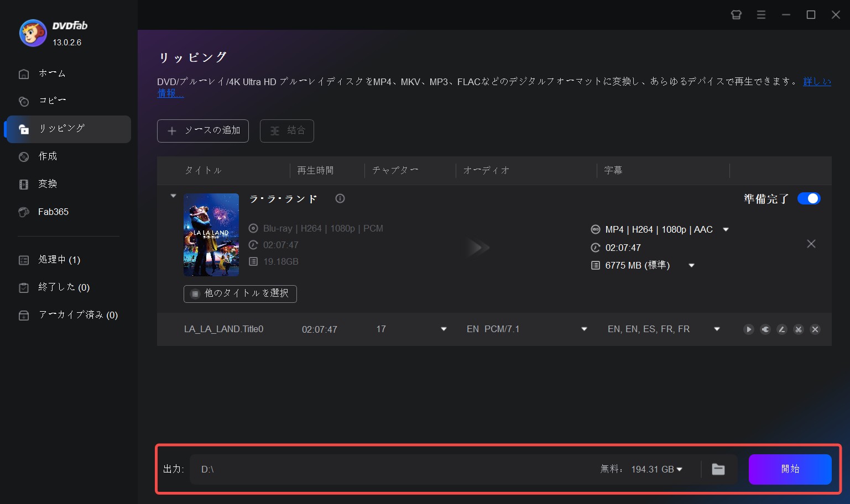Open the コピー module
The height and width of the screenshot is (504, 850).
tap(69, 101)
